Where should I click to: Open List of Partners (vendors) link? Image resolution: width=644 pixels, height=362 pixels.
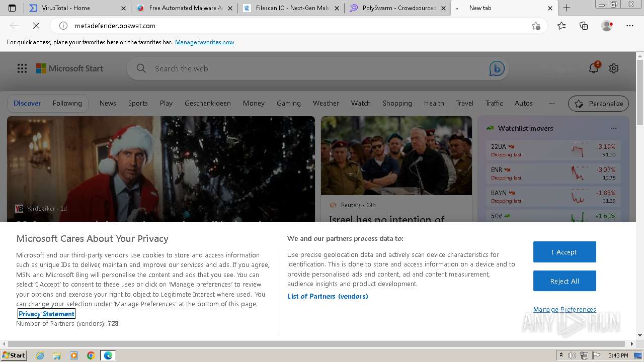pos(328,296)
